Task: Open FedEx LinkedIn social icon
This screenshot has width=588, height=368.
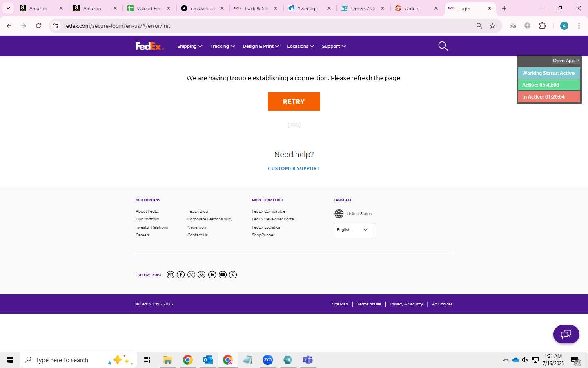Action: click(212, 275)
